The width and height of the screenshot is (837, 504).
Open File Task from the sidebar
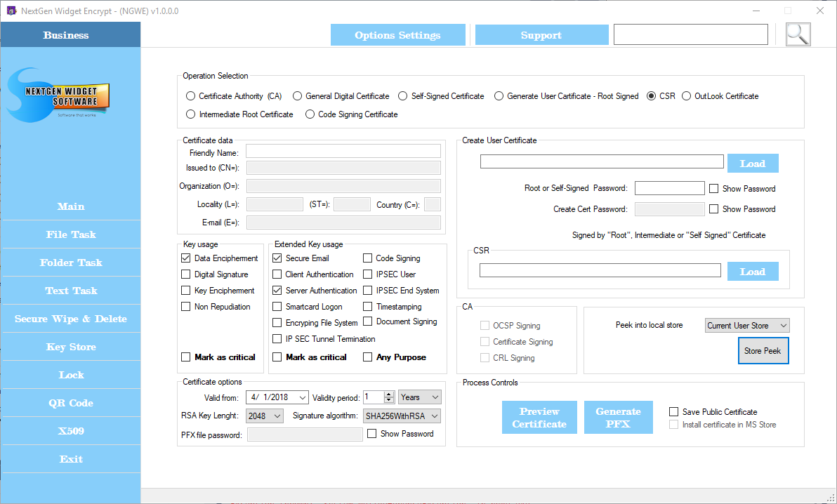pos(71,234)
